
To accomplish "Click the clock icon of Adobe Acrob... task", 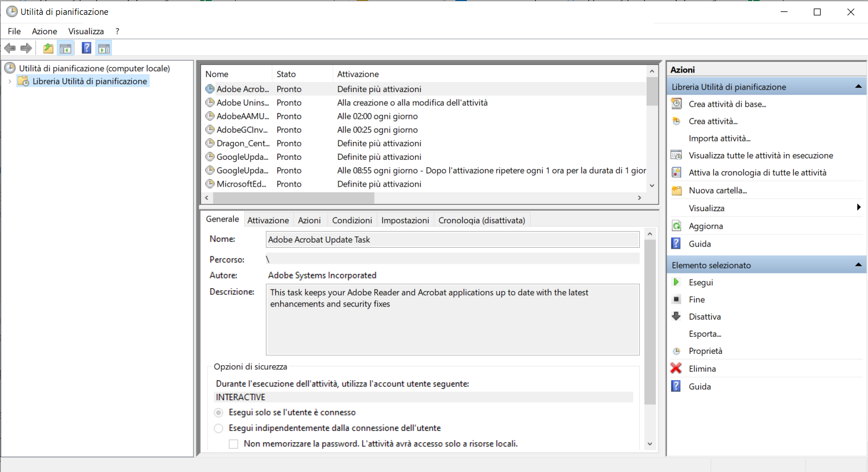I will coord(210,89).
